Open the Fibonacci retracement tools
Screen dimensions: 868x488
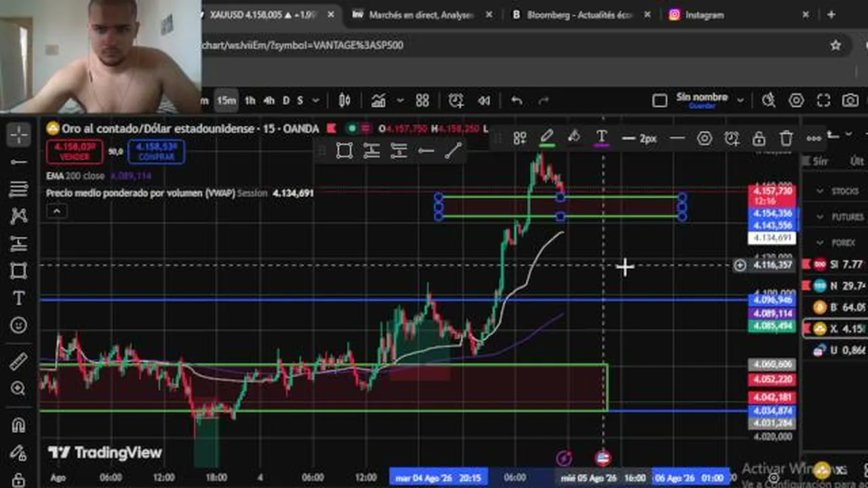coord(18,189)
